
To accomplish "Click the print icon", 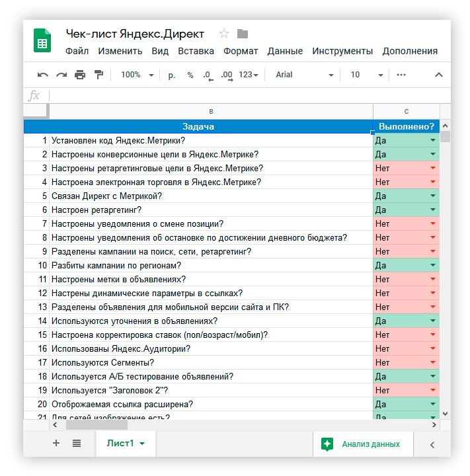I will (x=80, y=75).
